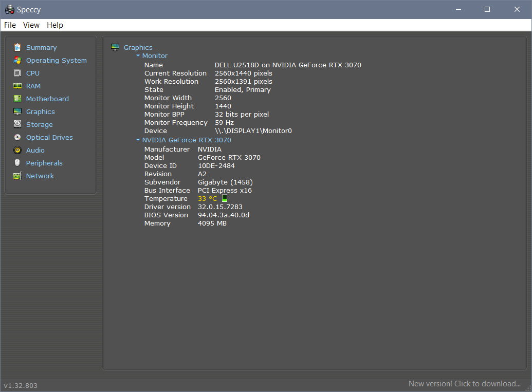The height and width of the screenshot is (392, 532).
Task: Click the Graphics header monitor icon
Action: [x=115, y=47]
